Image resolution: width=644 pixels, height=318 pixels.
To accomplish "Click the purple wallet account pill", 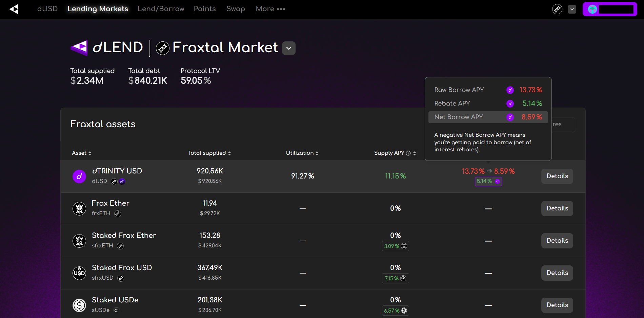I will (609, 9).
